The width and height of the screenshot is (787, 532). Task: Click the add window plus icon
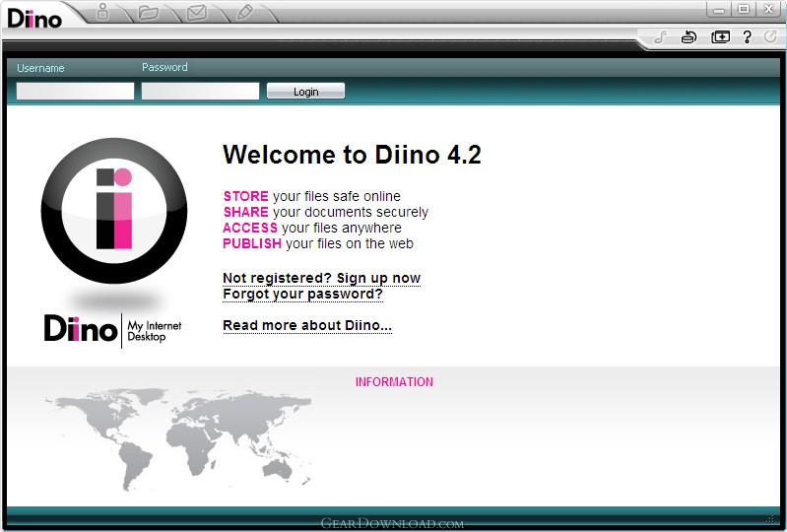[x=720, y=36]
